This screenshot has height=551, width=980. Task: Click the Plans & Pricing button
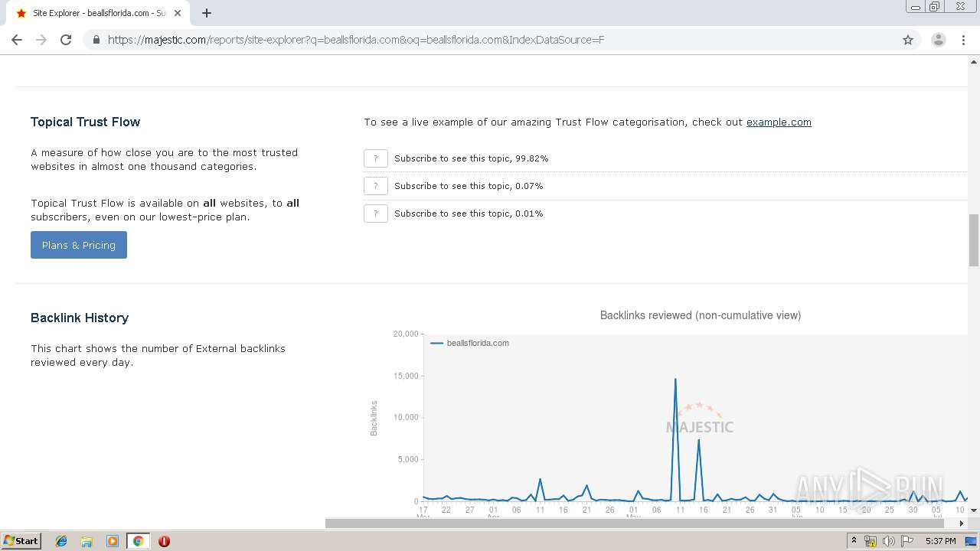[x=79, y=245]
